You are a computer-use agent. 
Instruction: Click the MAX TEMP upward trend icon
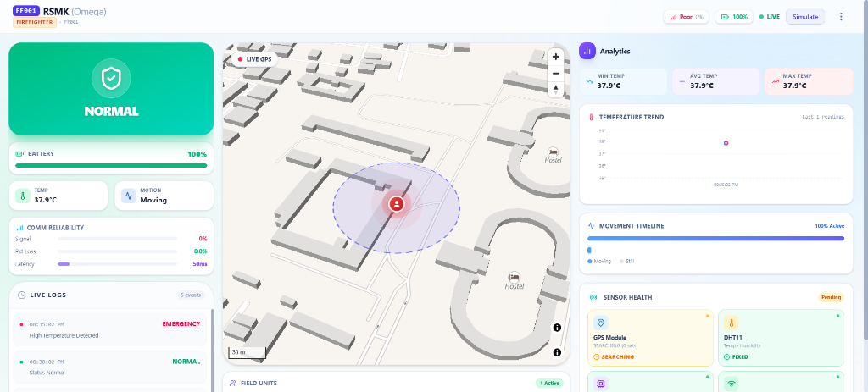coord(775,81)
